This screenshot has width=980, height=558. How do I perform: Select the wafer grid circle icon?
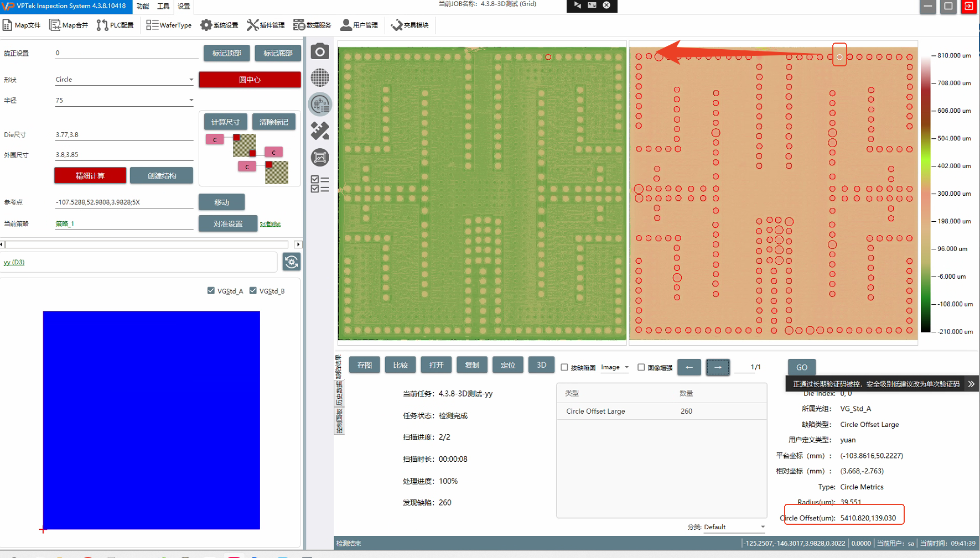click(x=320, y=77)
